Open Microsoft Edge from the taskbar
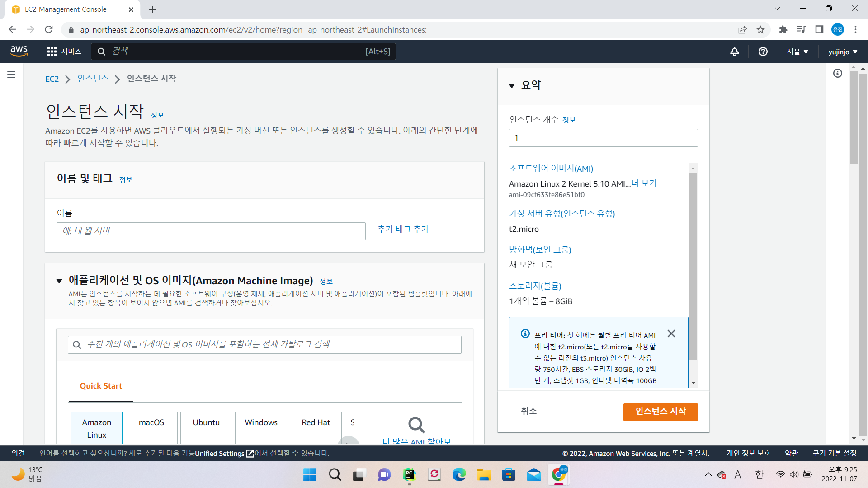The image size is (868, 488). [459, 474]
